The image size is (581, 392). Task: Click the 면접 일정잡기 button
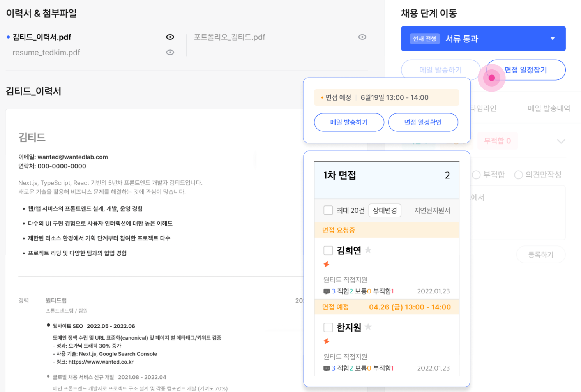click(x=526, y=70)
